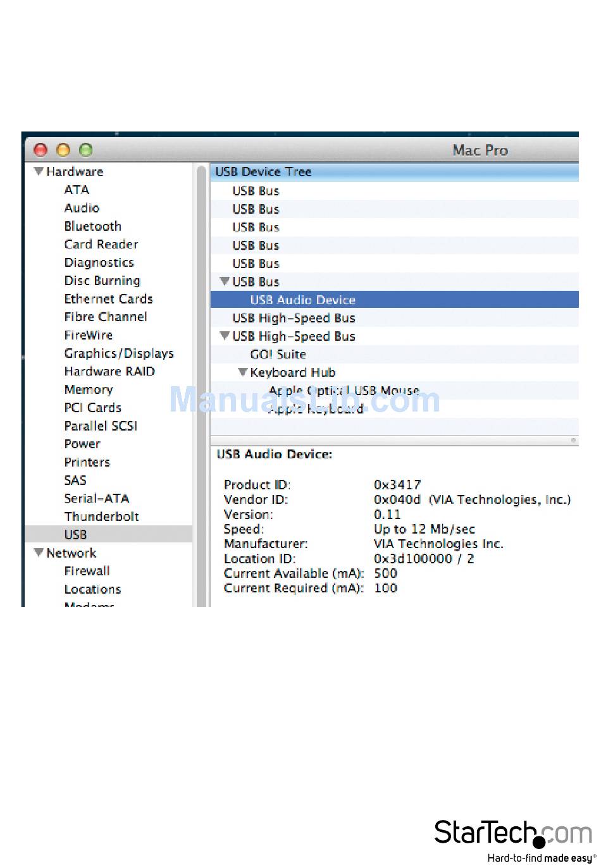Select ATA in the Hardware list
The width and height of the screenshot is (601, 868).
pos(77,190)
